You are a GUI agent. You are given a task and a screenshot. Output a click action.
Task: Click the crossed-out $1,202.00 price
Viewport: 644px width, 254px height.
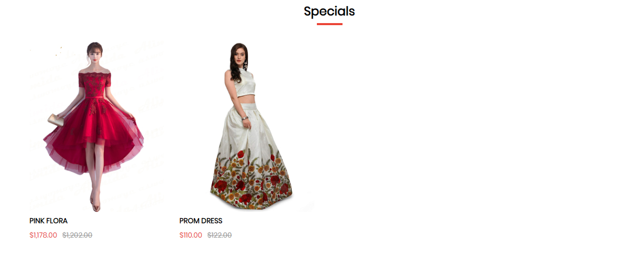pos(77,236)
